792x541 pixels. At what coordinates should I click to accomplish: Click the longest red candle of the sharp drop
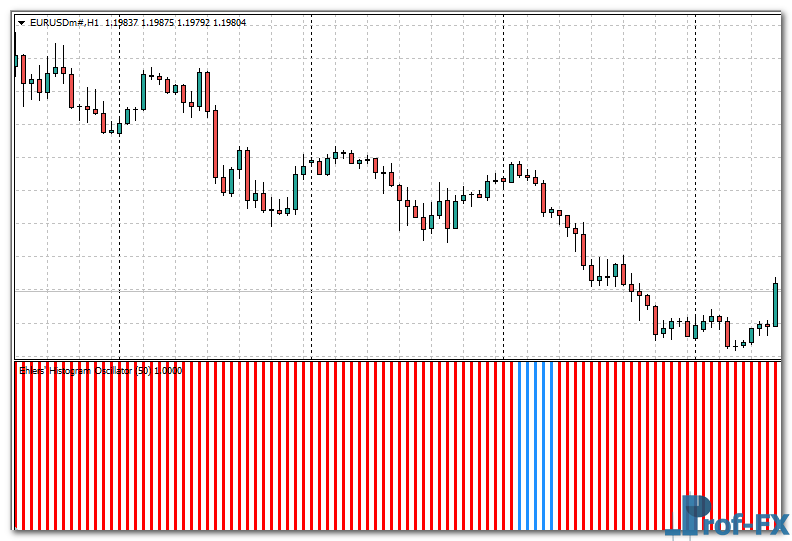tap(215, 143)
